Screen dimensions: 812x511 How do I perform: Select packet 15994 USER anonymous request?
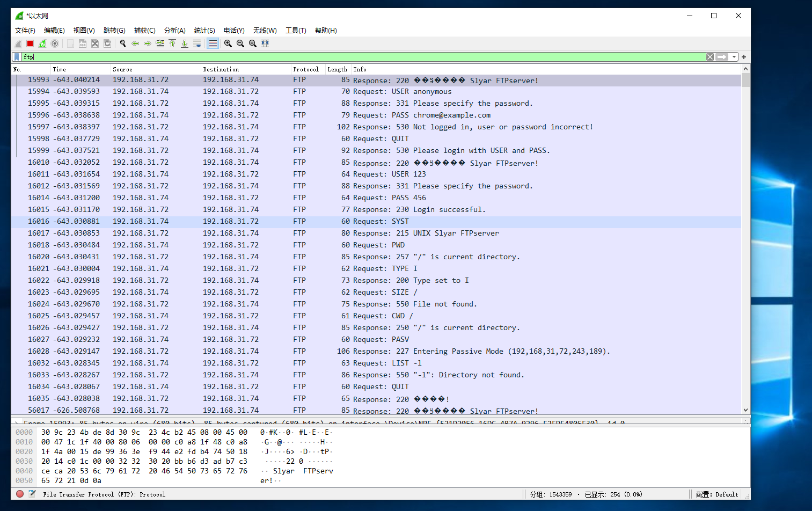pos(376,92)
